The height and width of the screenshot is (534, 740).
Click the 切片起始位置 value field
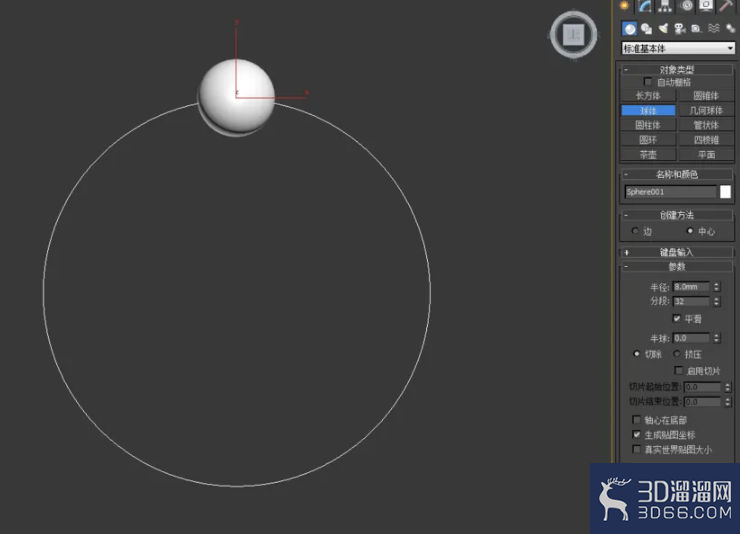pyautogui.click(x=702, y=387)
